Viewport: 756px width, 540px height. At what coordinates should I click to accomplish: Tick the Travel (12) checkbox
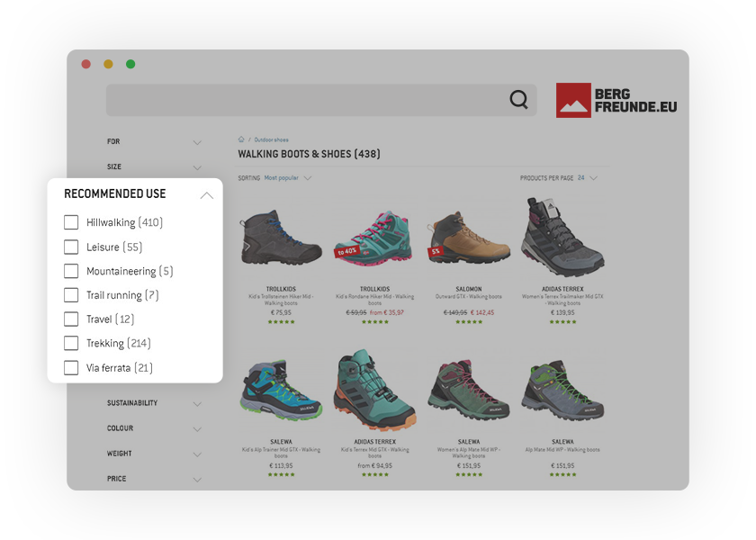coord(71,319)
